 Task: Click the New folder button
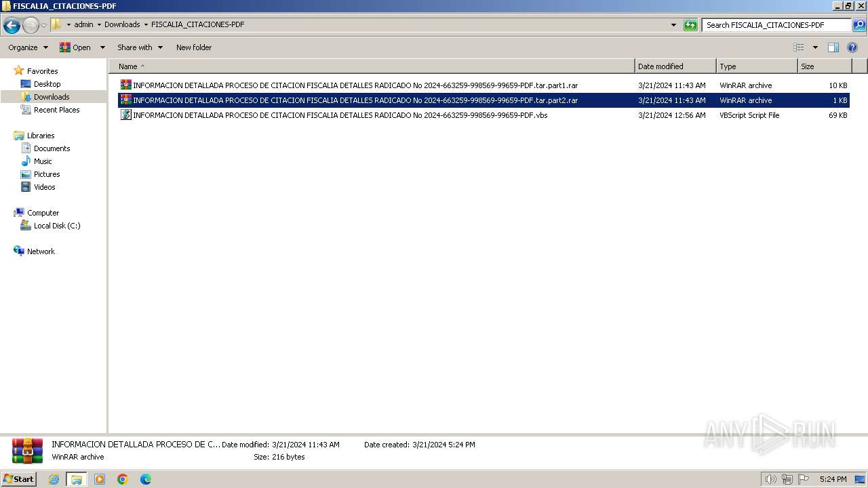(194, 47)
